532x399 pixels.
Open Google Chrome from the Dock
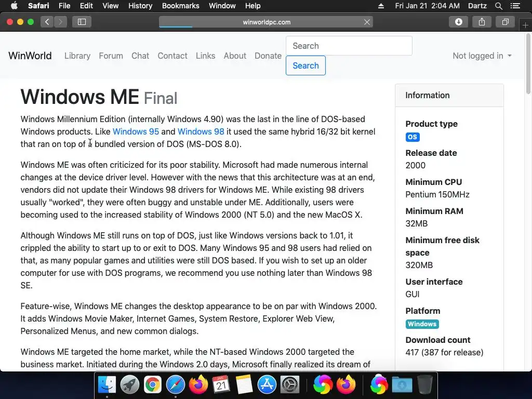point(153,384)
